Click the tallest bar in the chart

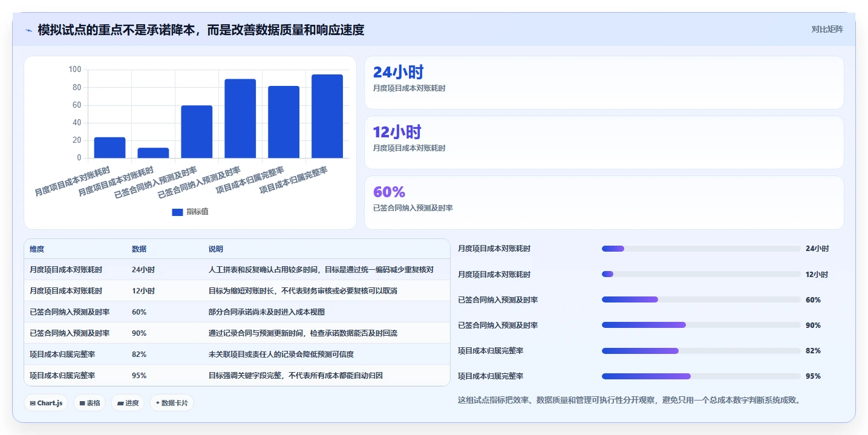point(327,116)
